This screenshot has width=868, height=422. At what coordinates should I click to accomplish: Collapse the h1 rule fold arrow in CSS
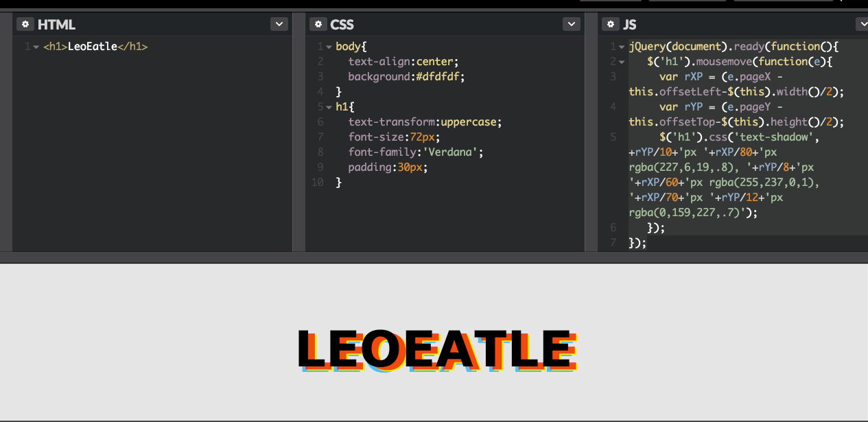329,108
